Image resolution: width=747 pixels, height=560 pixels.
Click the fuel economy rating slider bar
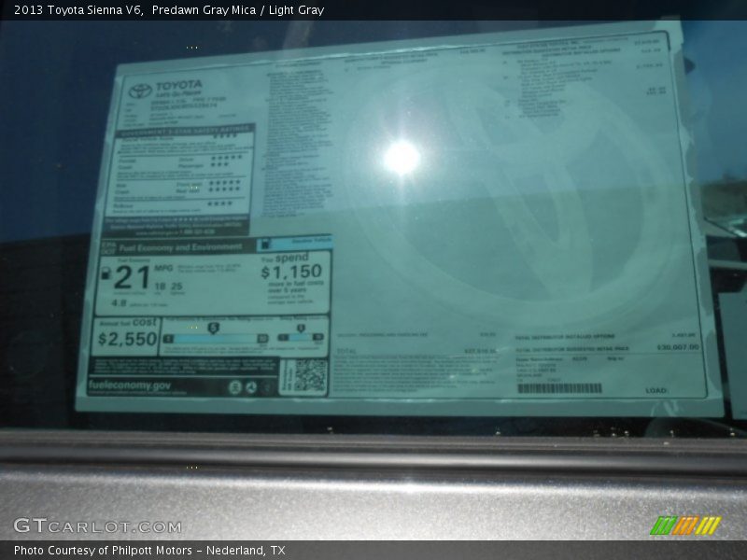[x=216, y=338]
